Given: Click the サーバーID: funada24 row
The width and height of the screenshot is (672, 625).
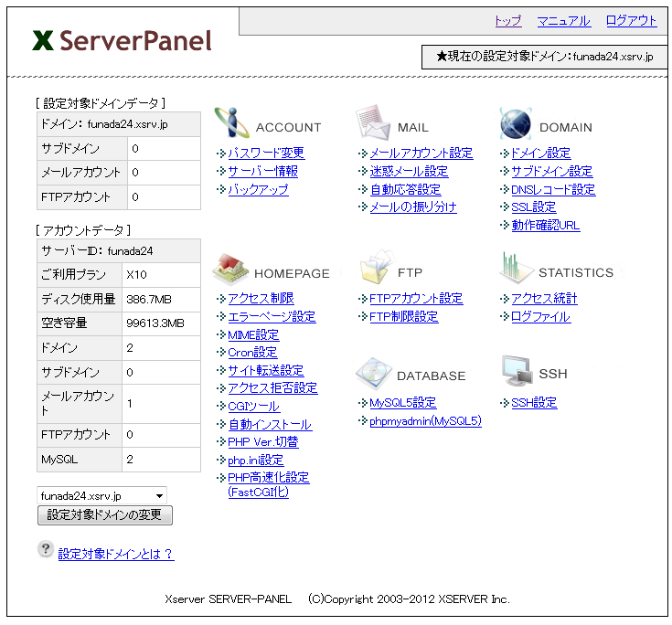Looking at the screenshot, I should tap(119, 250).
